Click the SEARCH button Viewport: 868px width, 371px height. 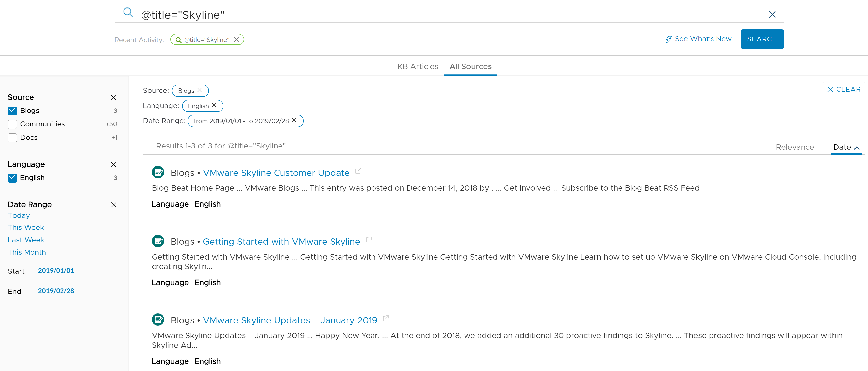pyautogui.click(x=762, y=39)
